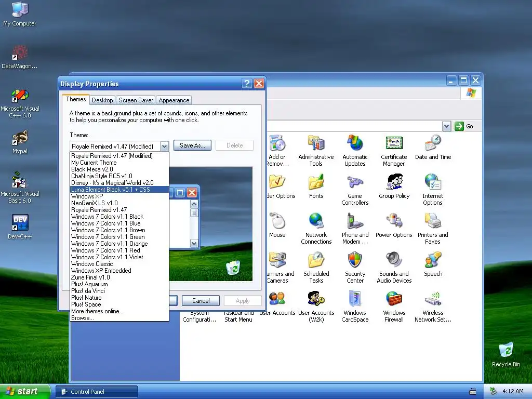532x399 pixels.
Task: Open Scheduled Tasks folder icon
Action: tap(316, 268)
